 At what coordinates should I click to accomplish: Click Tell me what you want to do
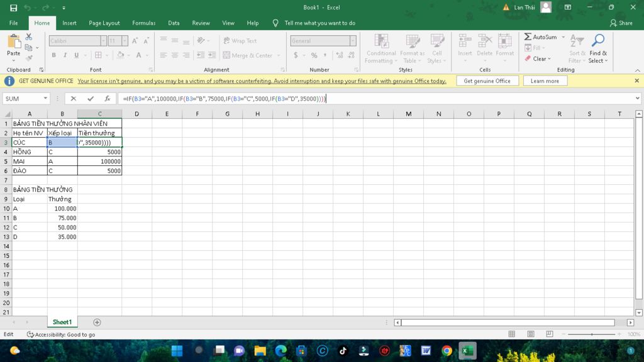(x=319, y=23)
